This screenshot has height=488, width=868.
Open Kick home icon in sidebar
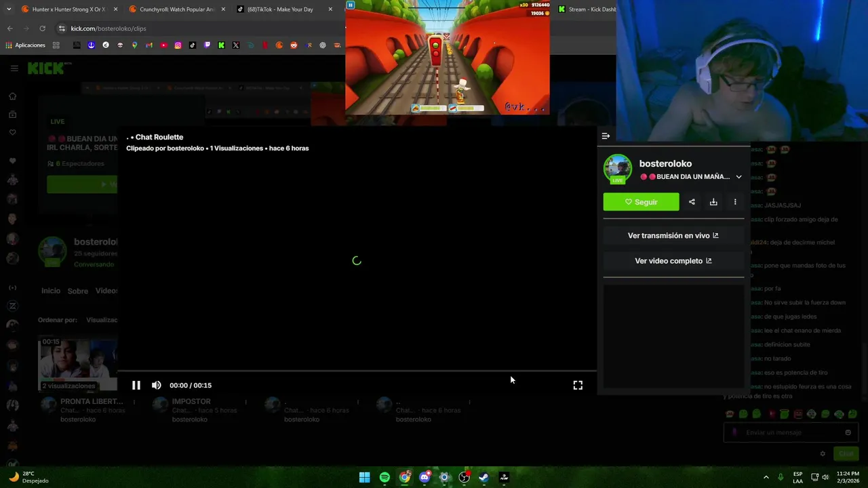tap(12, 96)
